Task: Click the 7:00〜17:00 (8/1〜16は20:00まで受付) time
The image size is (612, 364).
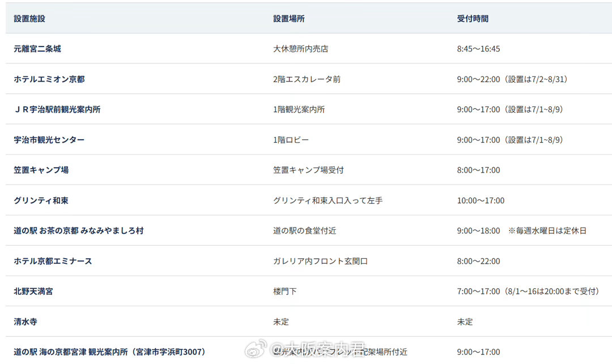Action: (528, 291)
